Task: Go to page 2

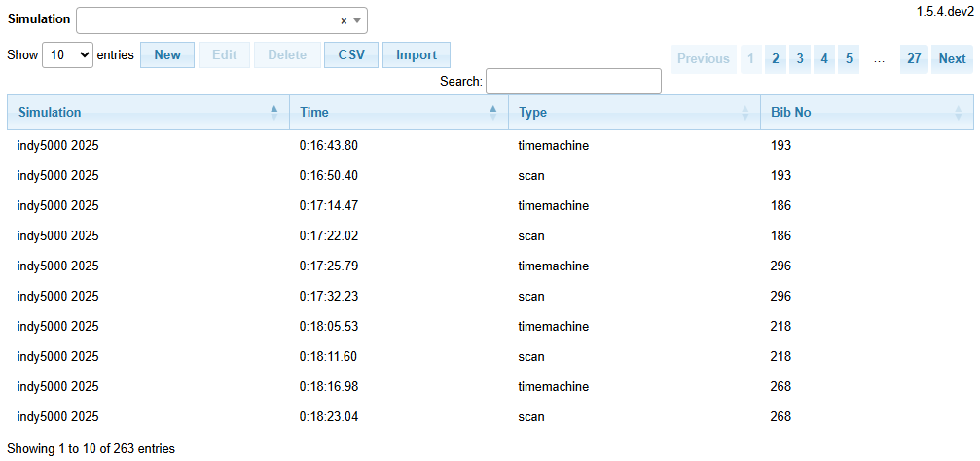Action: pos(776,59)
